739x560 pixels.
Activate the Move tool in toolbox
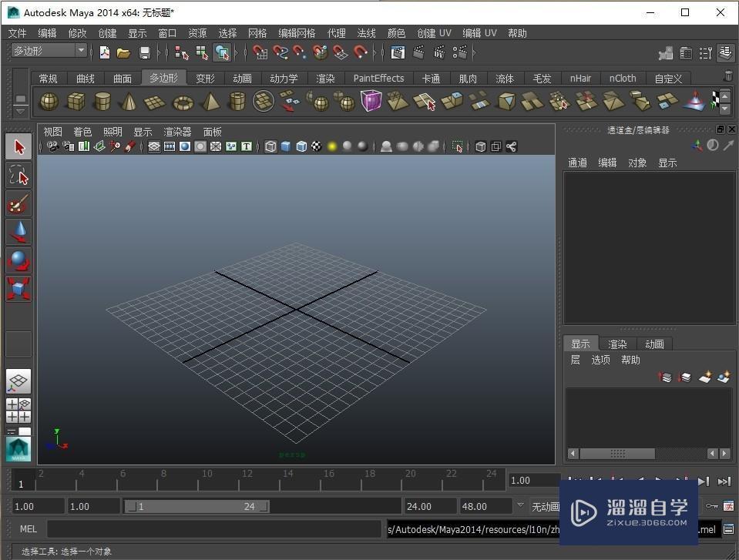coord(18,232)
